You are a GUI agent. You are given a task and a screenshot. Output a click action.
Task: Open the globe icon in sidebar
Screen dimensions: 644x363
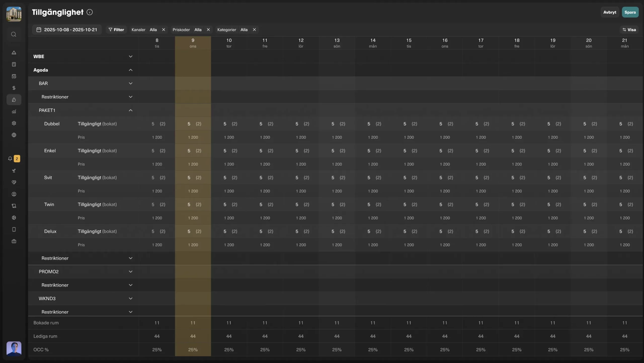[14, 135]
